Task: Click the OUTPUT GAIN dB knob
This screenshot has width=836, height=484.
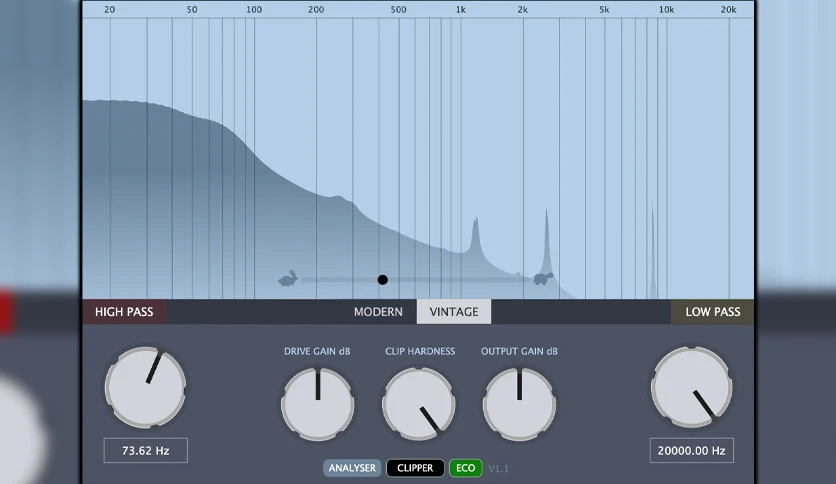Action: point(519,404)
